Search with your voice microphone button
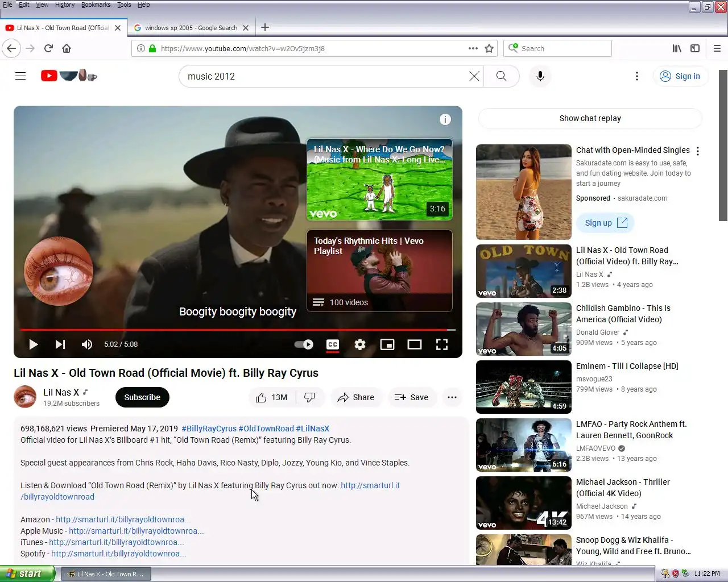This screenshot has width=728, height=582. pyautogui.click(x=540, y=76)
